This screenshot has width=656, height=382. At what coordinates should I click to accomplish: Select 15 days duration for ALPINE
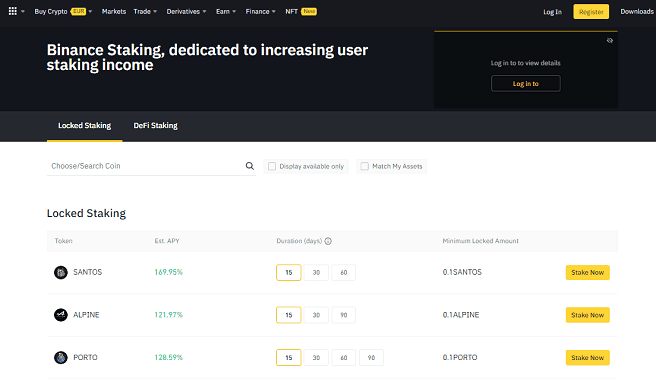click(289, 315)
